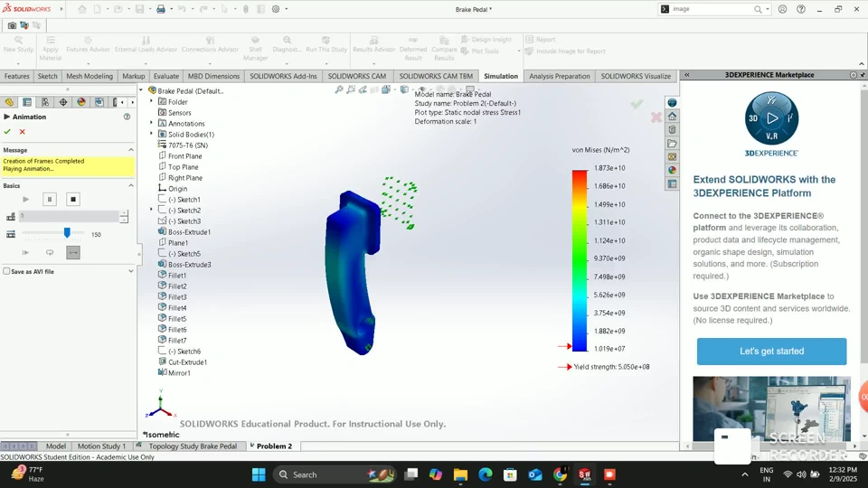
Task: Open the Design Library task pane icon
Action: click(x=672, y=129)
